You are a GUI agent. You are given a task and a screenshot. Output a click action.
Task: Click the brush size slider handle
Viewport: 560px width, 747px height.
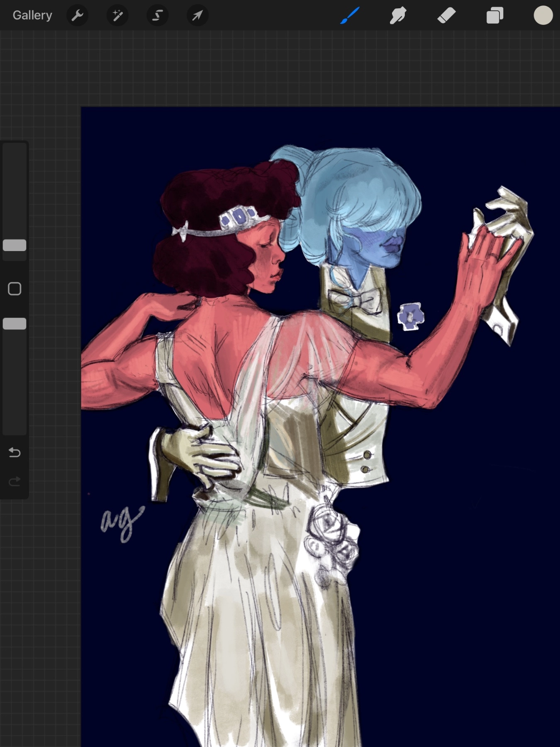coord(15,245)
